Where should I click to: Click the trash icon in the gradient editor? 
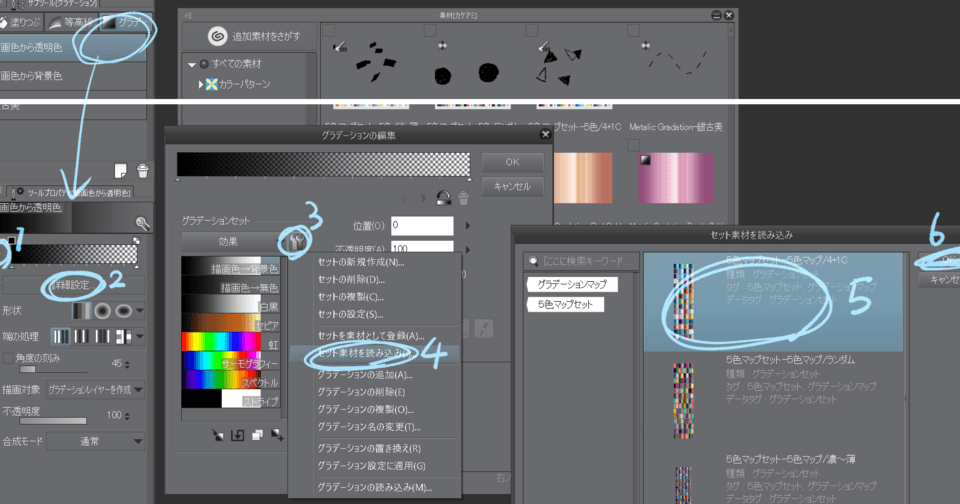pyautogui.click(x=463, y=198)
